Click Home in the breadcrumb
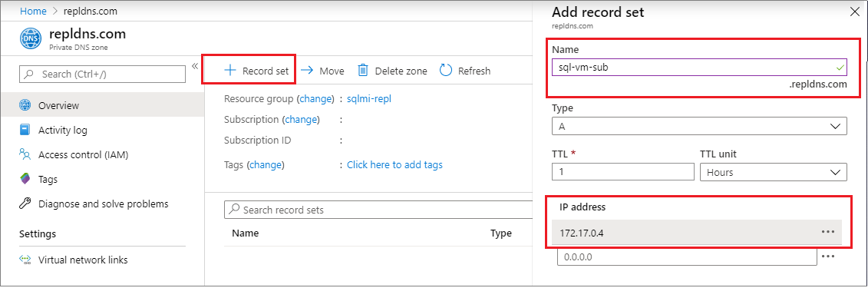The image size is (868, 288). pos(32,11)
